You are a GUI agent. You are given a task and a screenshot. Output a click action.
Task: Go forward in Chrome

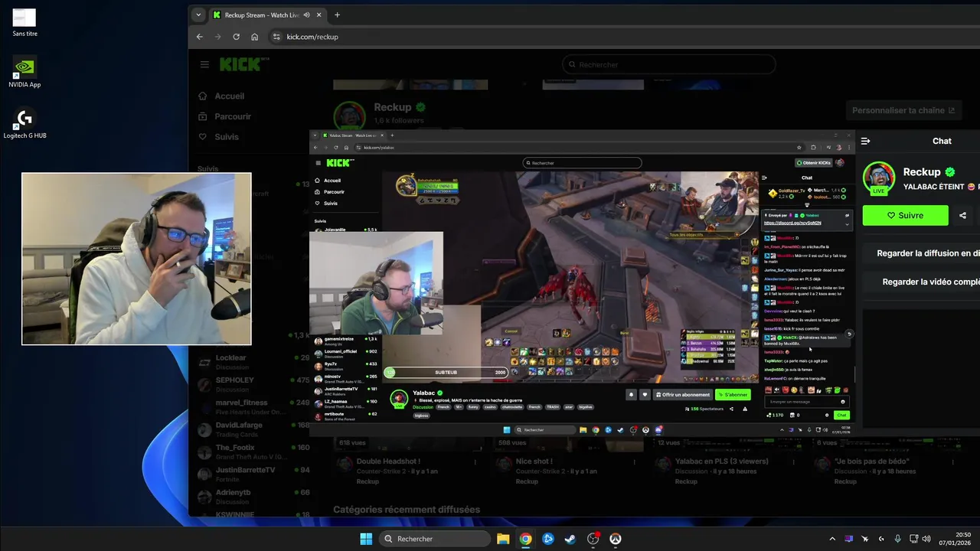pos(217,37)
